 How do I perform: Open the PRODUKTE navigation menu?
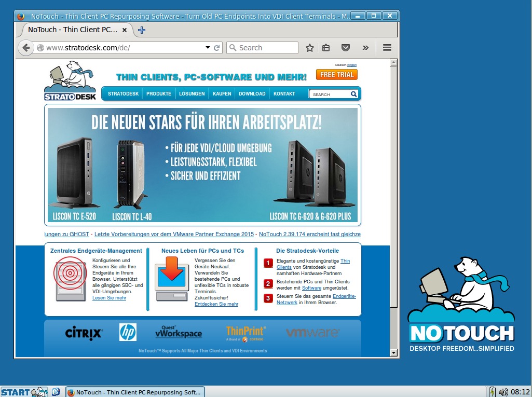click(159, 94)
